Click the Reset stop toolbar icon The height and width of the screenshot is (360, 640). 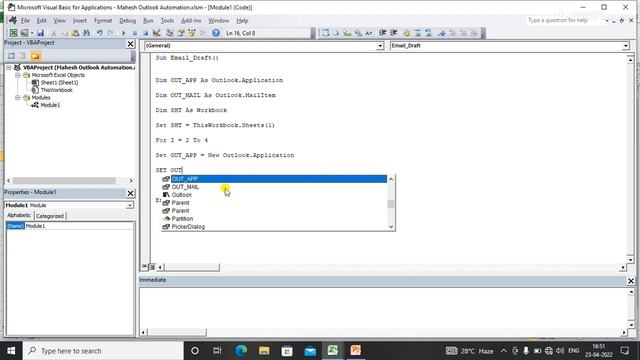tap(145, 33)
